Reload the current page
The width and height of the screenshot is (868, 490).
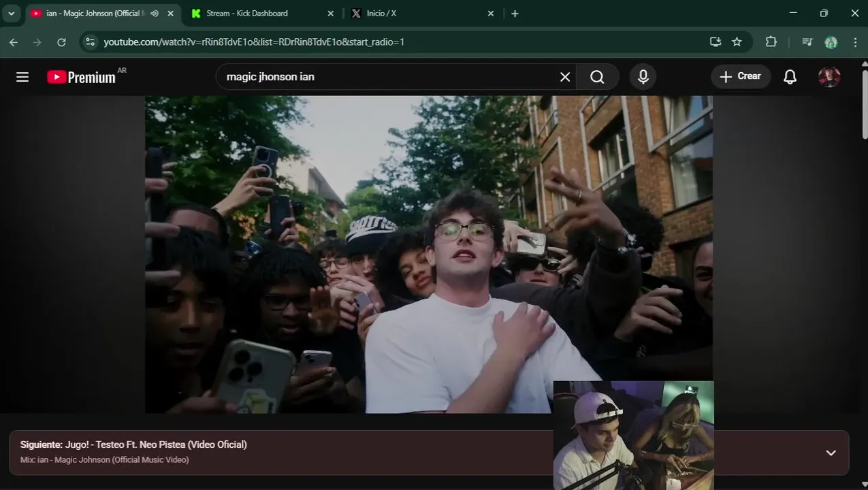[61, 42]
